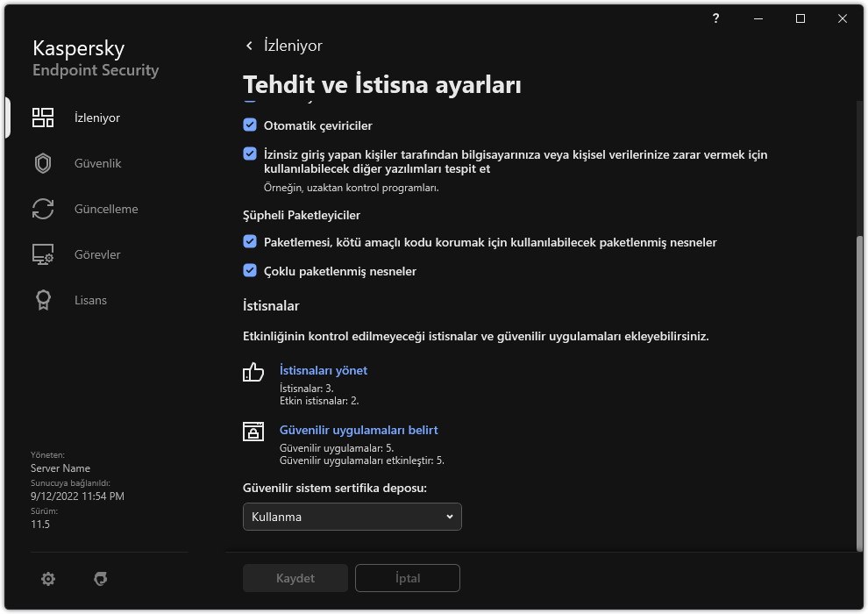Open the Güvenlik shield icon
The image size is (868, 614).
[43, 163]
